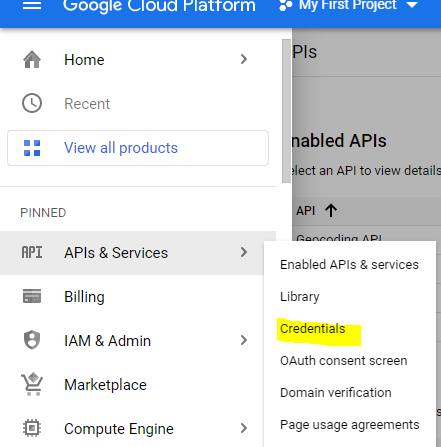Open Domain verification entry
The height and width of the screenshot is (447, 441).
click(336, 393)
